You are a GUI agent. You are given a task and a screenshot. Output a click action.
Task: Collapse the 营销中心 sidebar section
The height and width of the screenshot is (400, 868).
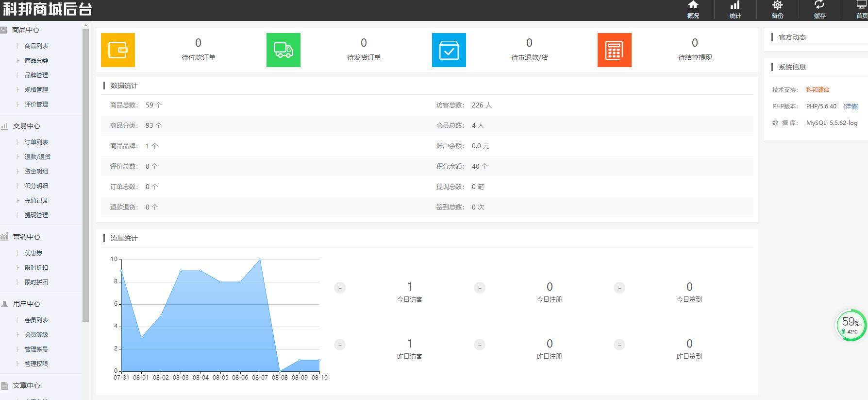click(26, 237)
